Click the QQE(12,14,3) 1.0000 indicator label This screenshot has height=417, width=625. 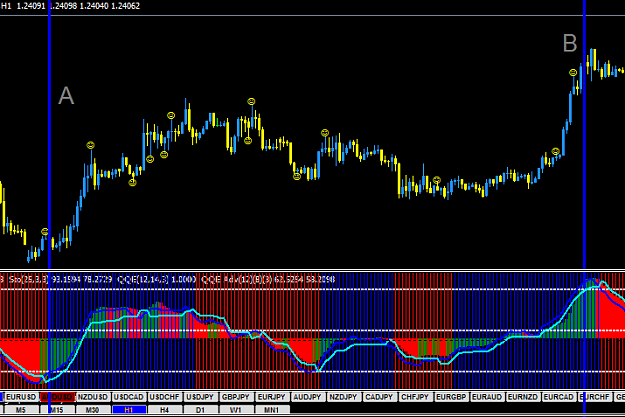point(157,279)
